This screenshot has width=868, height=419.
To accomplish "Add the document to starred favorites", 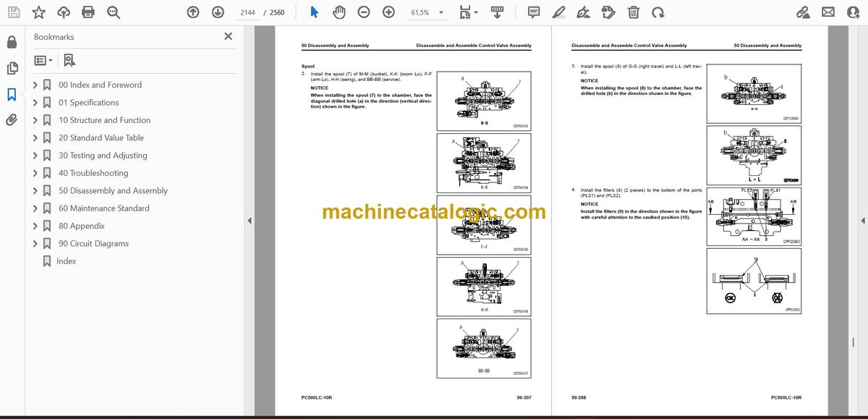I will 38,12.
